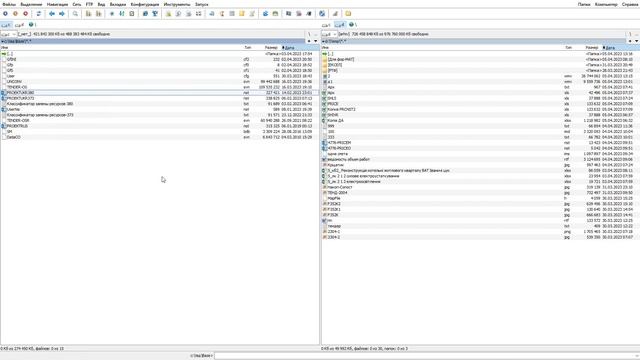Select drive d button in right panel
640x360 pixels.
click(x=340, y=25)
